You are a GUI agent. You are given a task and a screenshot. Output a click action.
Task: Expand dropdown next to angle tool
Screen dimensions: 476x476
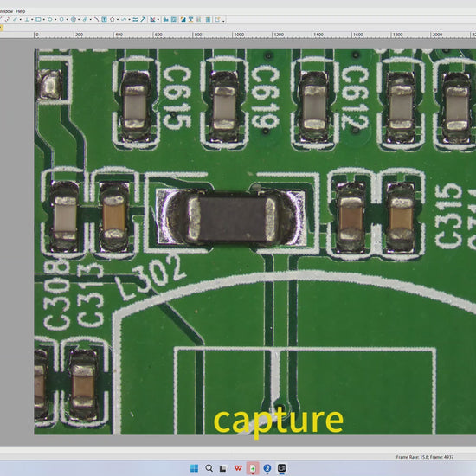158,20
